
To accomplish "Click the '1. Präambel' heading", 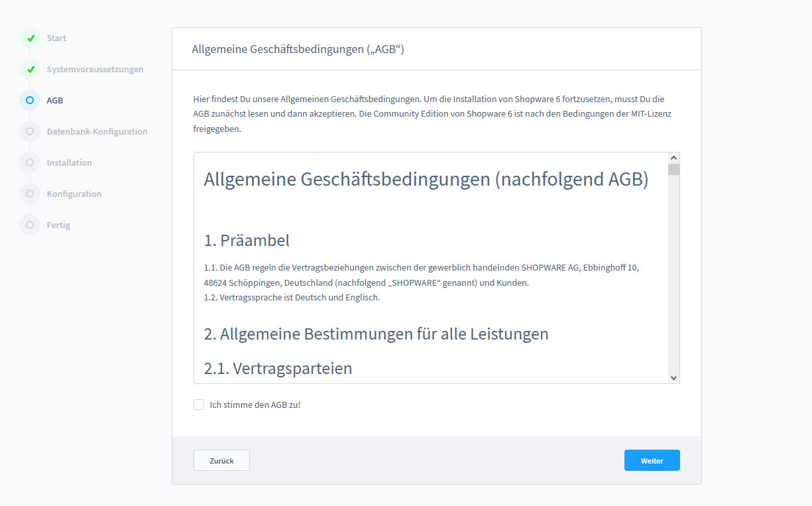I will [247, 240].
